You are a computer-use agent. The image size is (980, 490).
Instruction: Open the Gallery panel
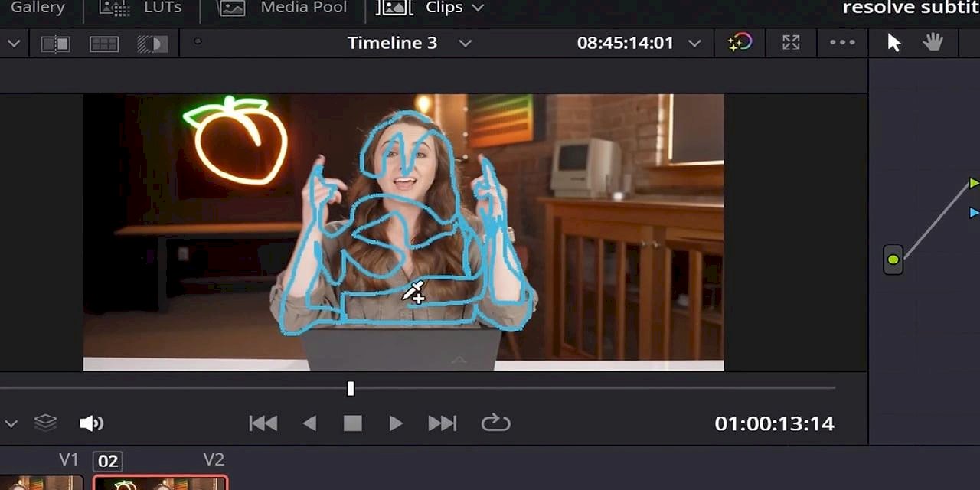click(x=37, y=8)
